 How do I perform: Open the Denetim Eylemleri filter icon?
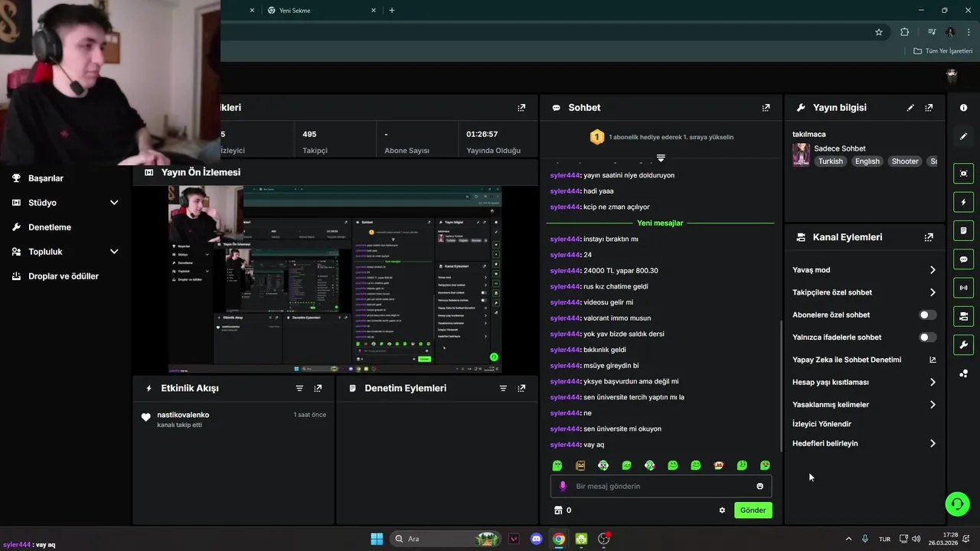point(503,388)
